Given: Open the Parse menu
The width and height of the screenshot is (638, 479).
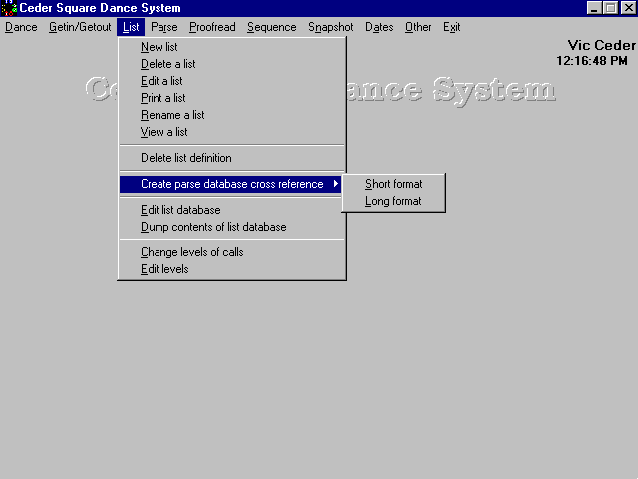Looking at the screenshot, I should pos(164,27).
